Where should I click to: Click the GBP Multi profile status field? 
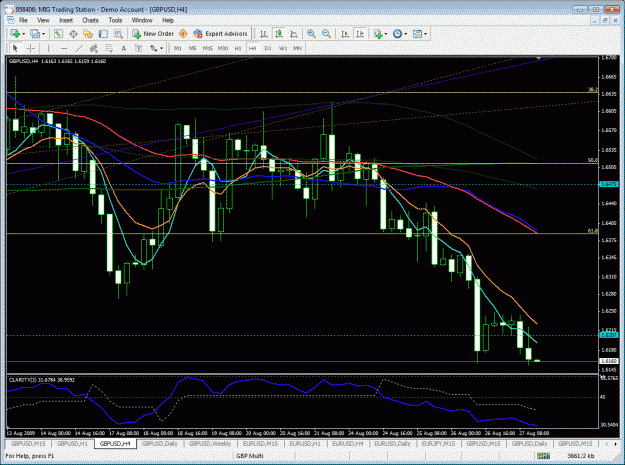point(250,456)
